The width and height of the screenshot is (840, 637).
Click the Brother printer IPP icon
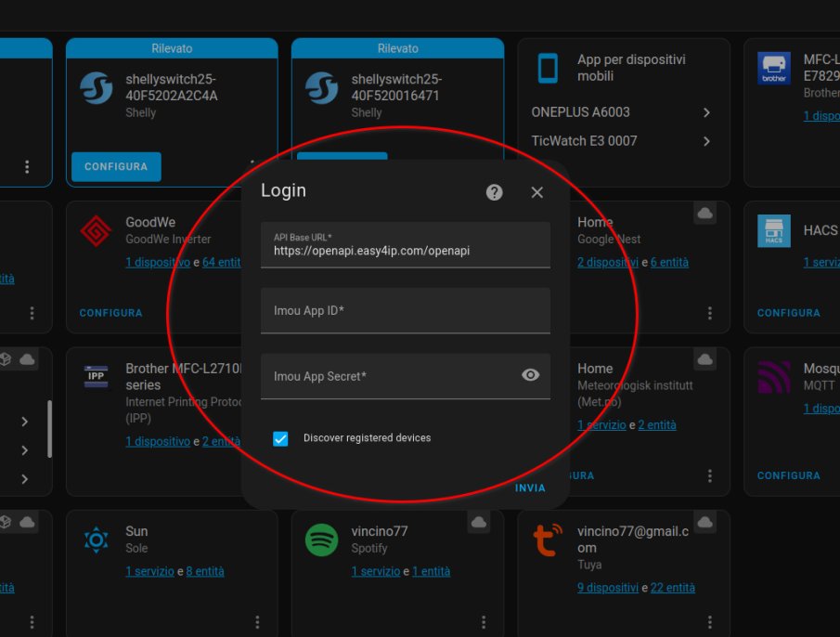point(96,376)
